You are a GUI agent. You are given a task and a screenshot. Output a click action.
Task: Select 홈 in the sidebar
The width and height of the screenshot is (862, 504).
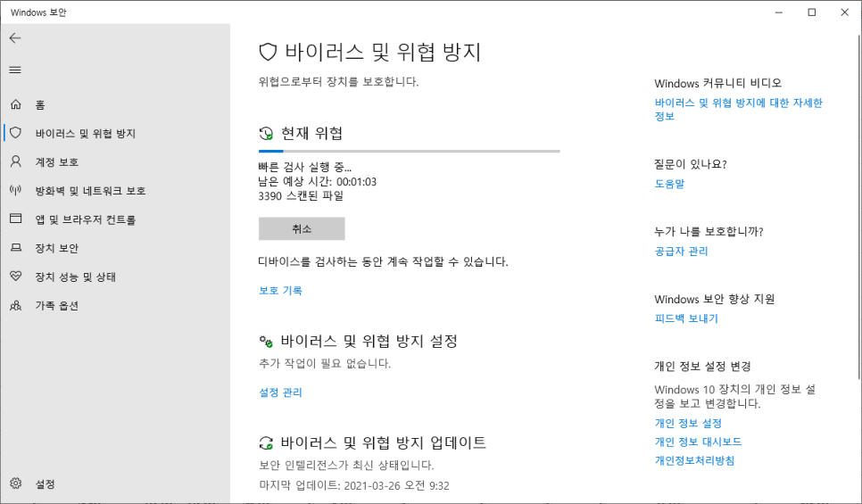(40, 104)
